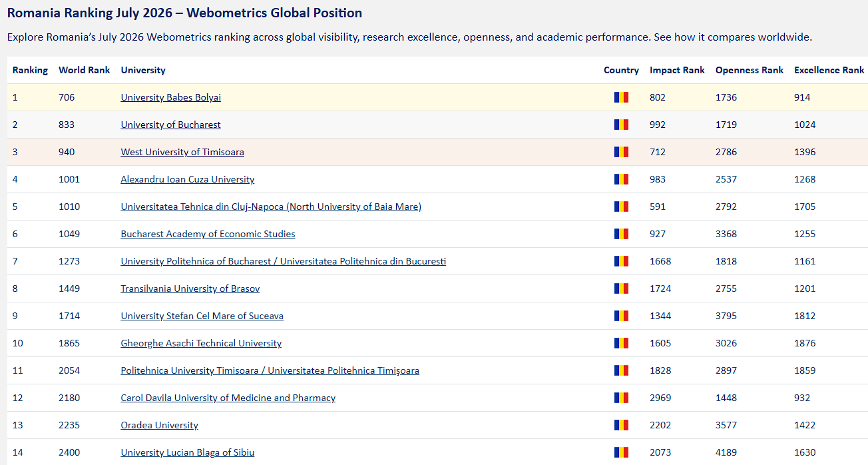This screenshot has width=868, height=465.
Task: Select excellence rank value 1024
Action: tap(805, 125)
